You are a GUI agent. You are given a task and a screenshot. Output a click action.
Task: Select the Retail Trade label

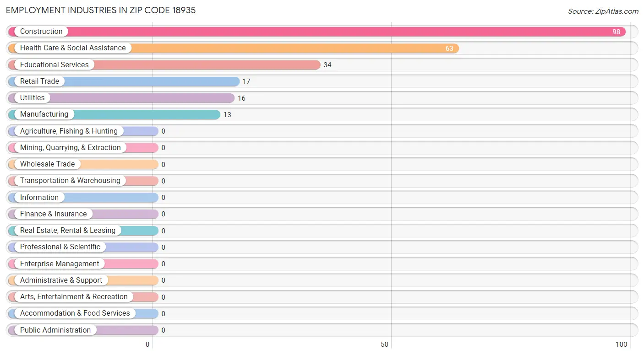tap(39, 81)
